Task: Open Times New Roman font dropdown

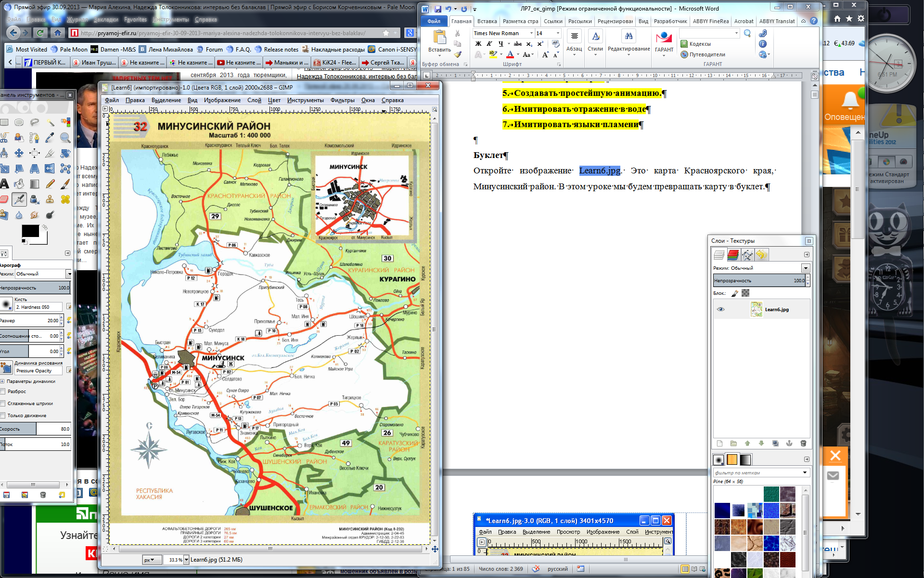Action: pyautogui.click(x=531, y=33)
